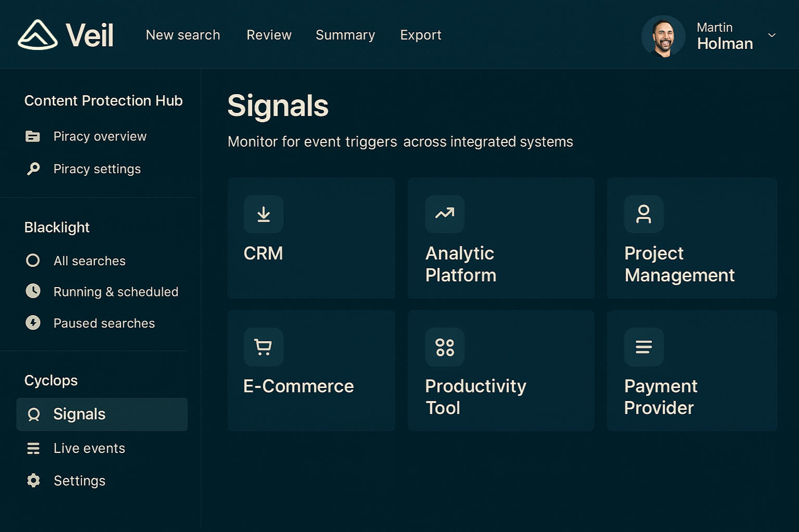Click the Settings gear icon in sidebar
The image size is (799, 532).
33,481
